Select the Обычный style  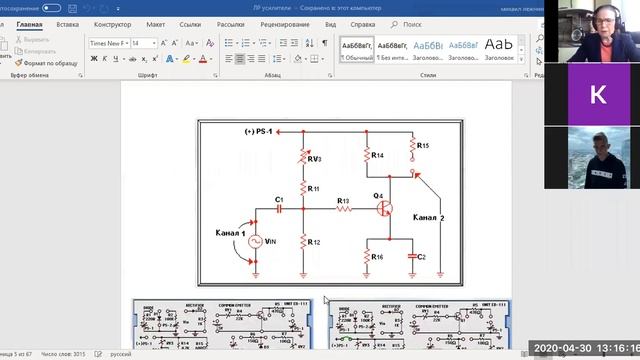coord(357,50)
